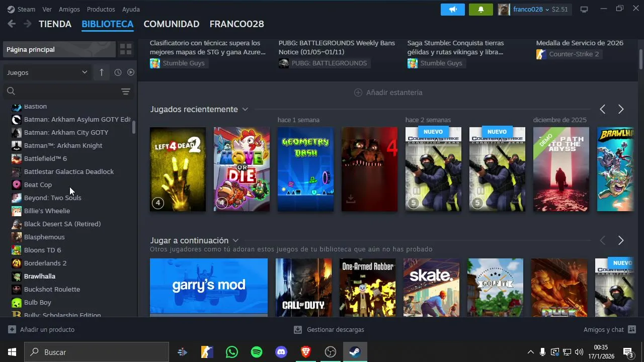Open advanced filter options icon
The image size is (644, 362).
pos(126,92)
